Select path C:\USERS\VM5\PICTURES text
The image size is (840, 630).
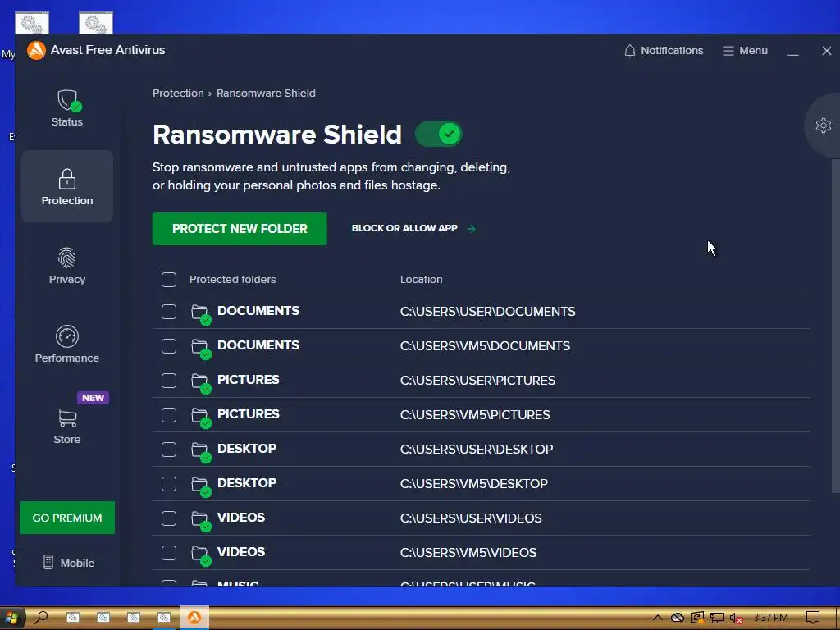475,414
